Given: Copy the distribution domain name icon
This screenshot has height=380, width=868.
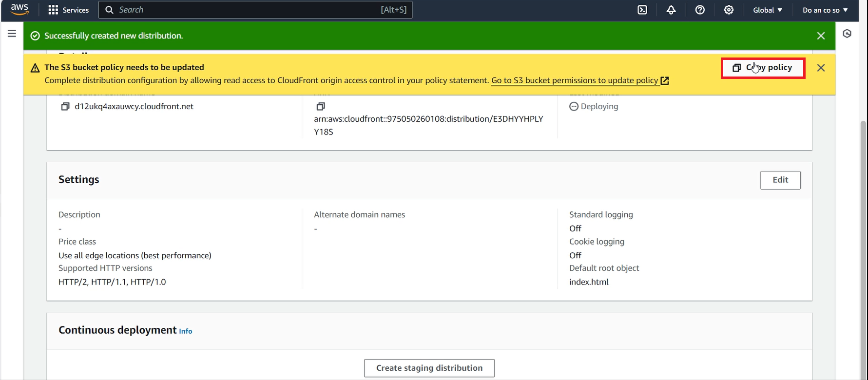Looking at the screenshot, I should pyautogui.click(x=65, y=106).
